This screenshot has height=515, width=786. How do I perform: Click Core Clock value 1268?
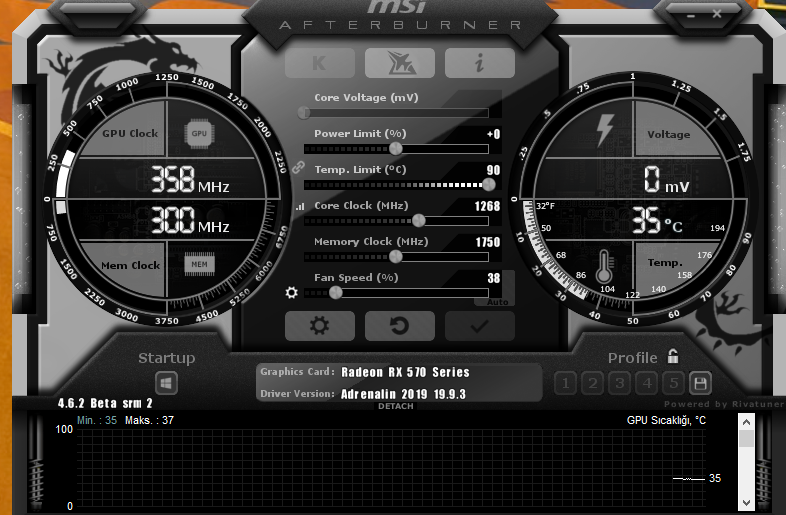[487, 206]
